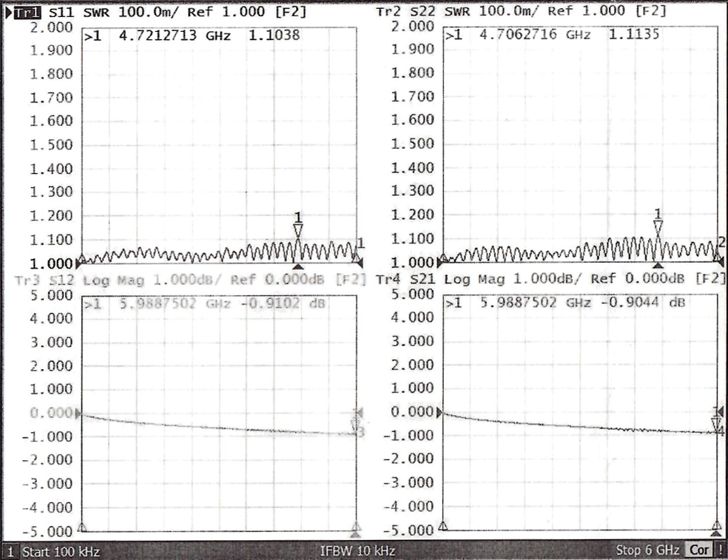Viewport: 728px width, 560px height.
Task: Toggle the Cor correction status indicator
Action: [698, 551]
